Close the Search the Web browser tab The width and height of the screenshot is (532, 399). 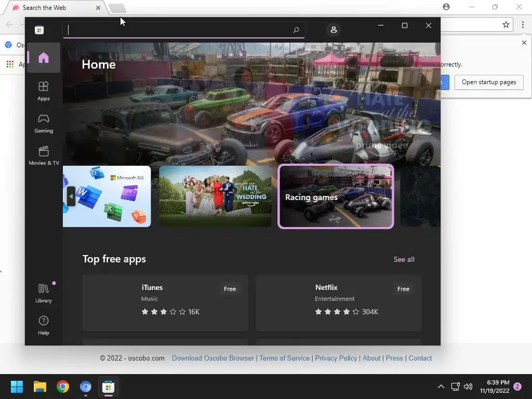[98, 7]
